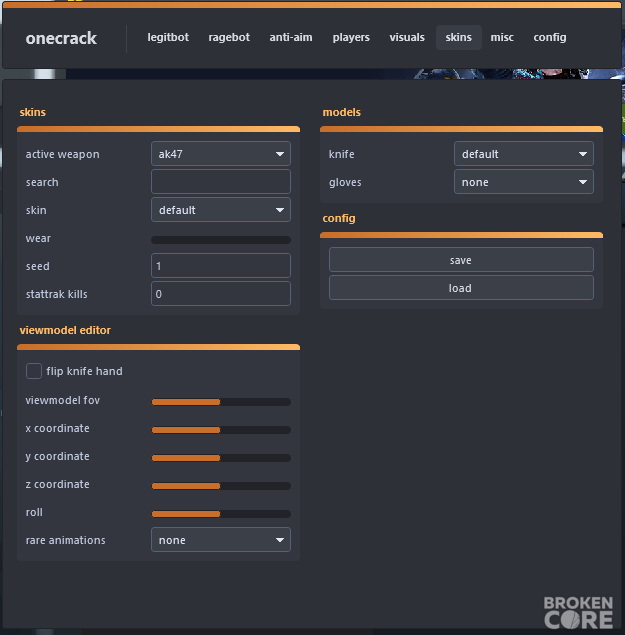Expand the rare animations dropdown

coord(221,539)
